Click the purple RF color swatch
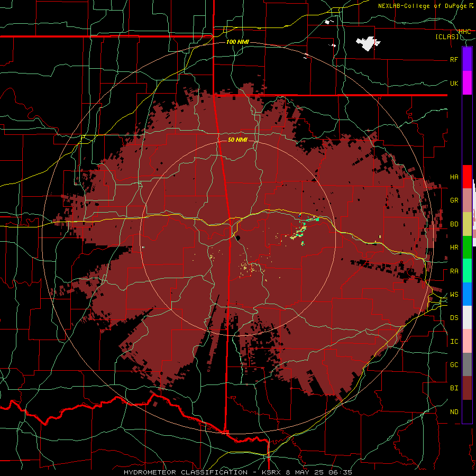476x476 pixels. (467, 59)
